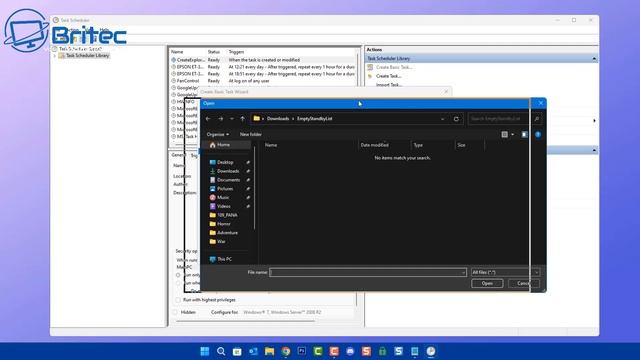Open Downloads in the navigation pane

229,171
